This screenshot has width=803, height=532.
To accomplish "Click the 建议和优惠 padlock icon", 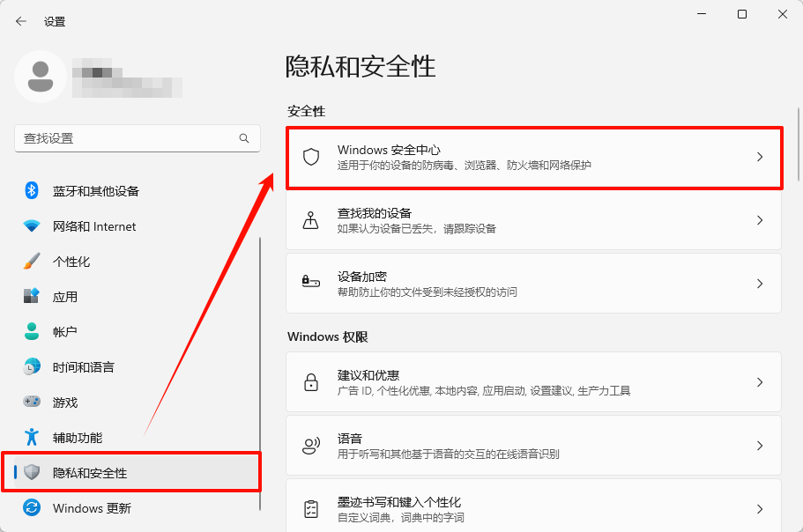I will click(x=311, y=382).
